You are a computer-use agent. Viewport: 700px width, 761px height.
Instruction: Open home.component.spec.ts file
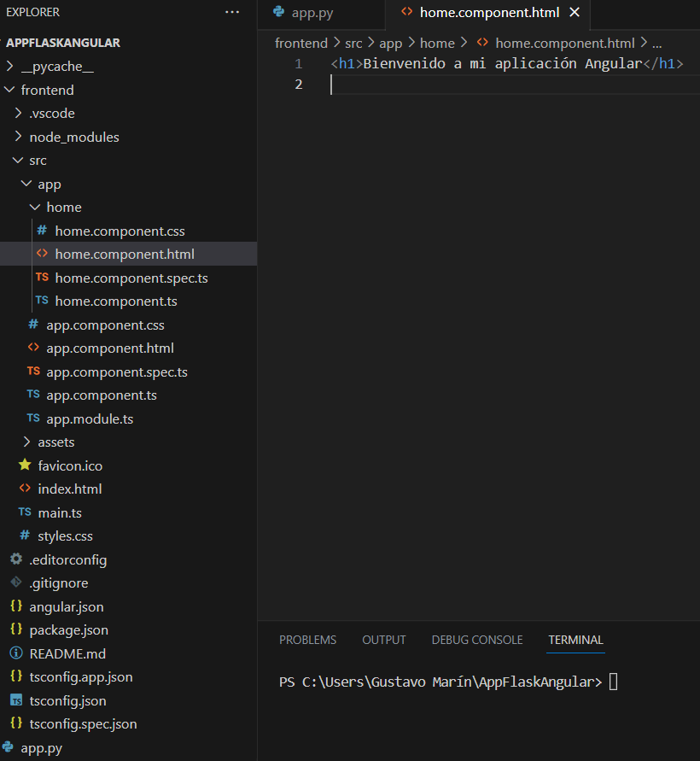click(131, 278)
